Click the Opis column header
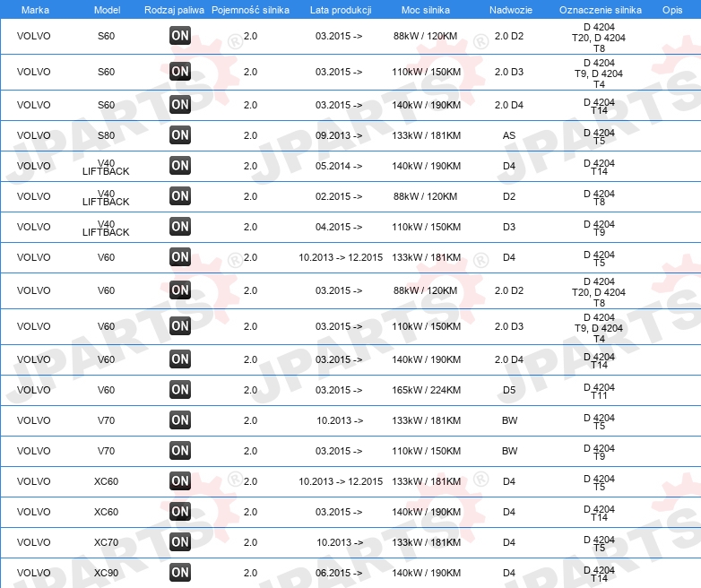The width and height of the screenshot is (701, 588). [x=672, y=10]
